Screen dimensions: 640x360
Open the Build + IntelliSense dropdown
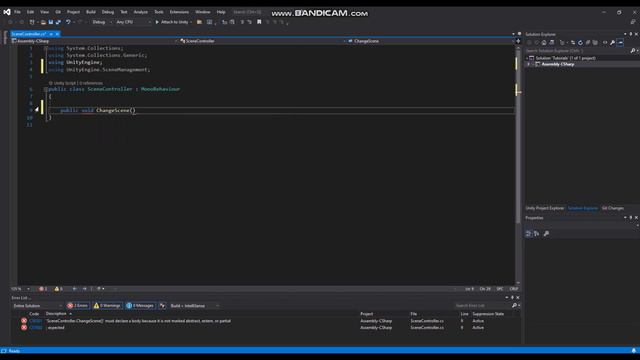coord(194,306)
